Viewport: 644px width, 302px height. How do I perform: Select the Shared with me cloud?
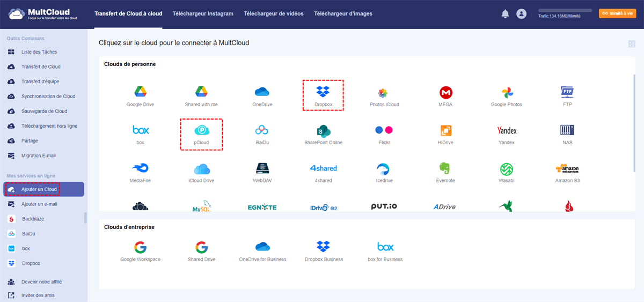pyautogui.click(x=201, y=96)
